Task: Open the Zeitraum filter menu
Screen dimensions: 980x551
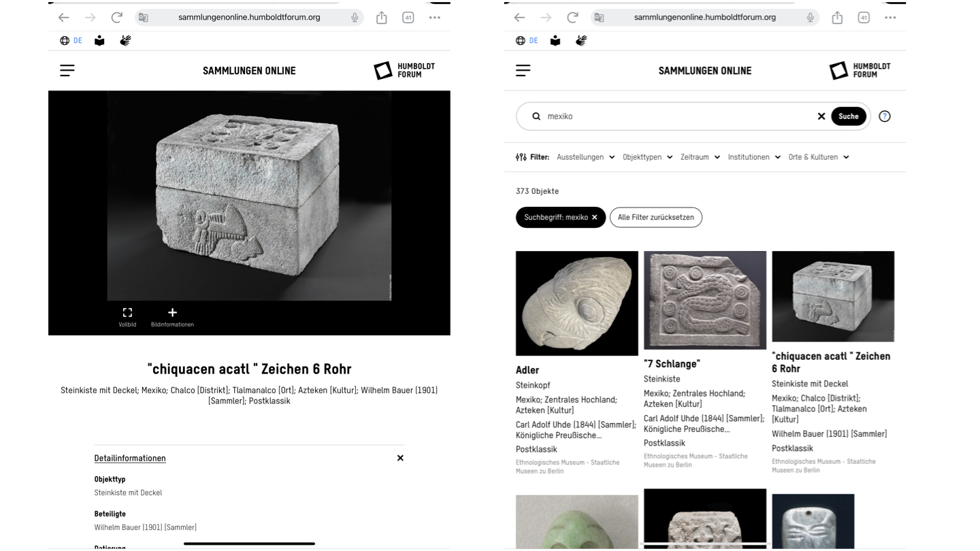Action: (x=700, y=157)
